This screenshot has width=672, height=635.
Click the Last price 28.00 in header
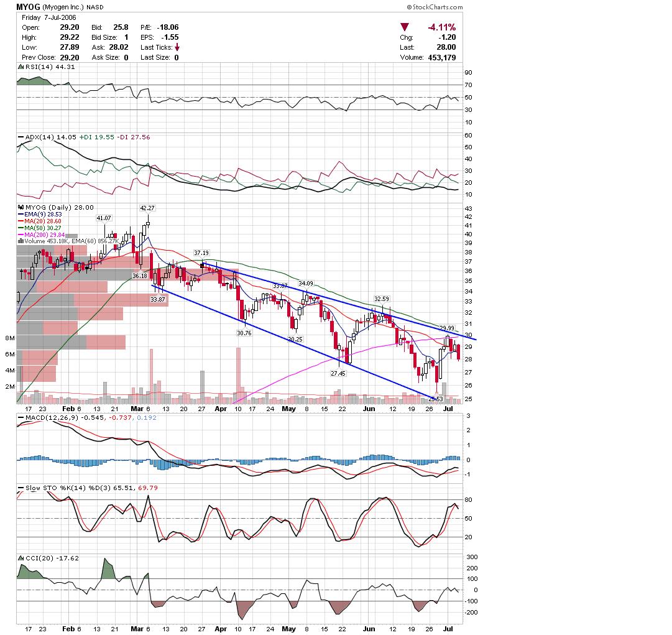click(446, 47)
